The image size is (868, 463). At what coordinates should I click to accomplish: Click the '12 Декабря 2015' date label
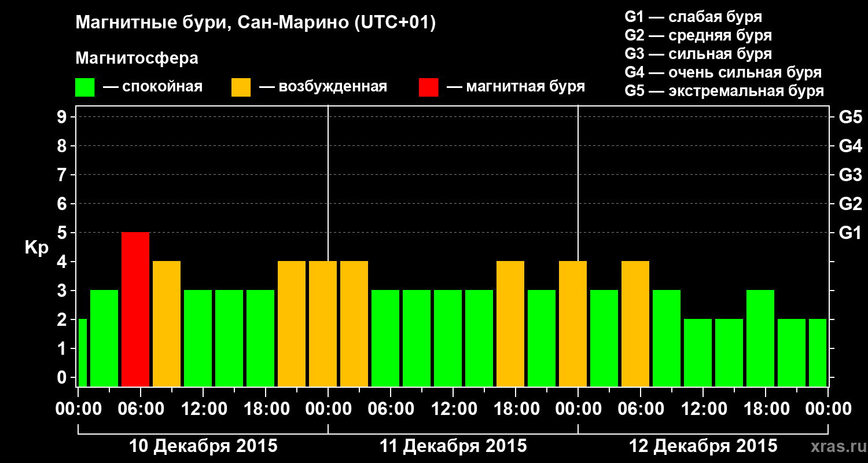click(703, 446)
